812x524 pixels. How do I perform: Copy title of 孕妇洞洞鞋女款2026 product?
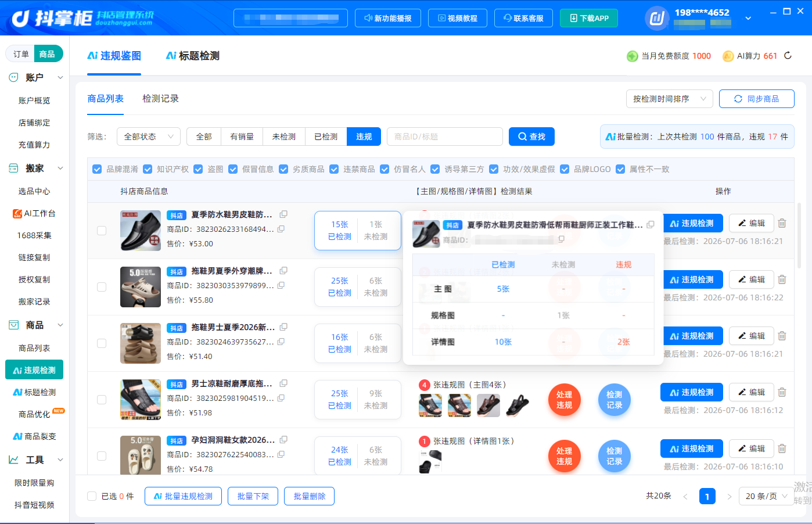click(x=283, y=440)
